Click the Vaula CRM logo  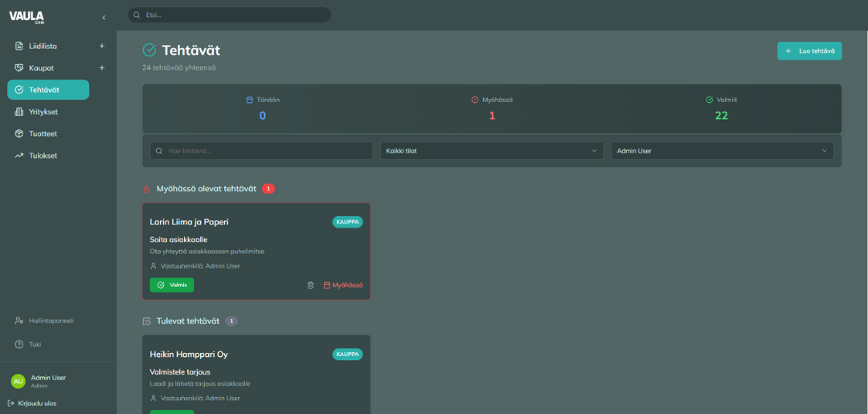coord(27,17)
